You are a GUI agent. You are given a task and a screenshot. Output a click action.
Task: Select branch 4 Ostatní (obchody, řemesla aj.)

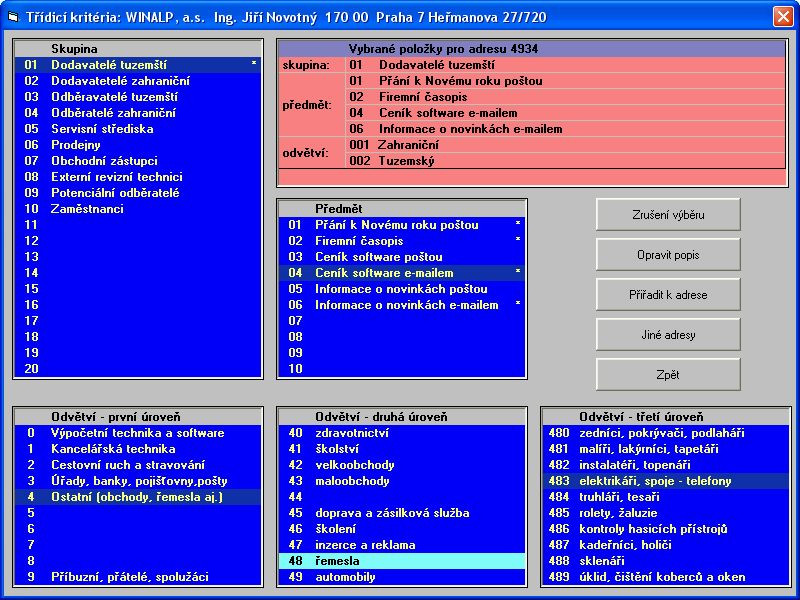click(138, 497)
